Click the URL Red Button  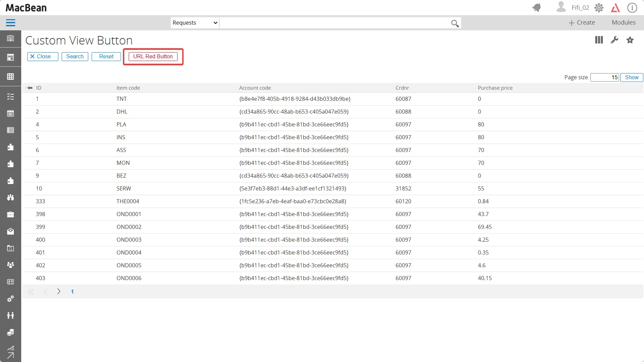pos(153,57)
